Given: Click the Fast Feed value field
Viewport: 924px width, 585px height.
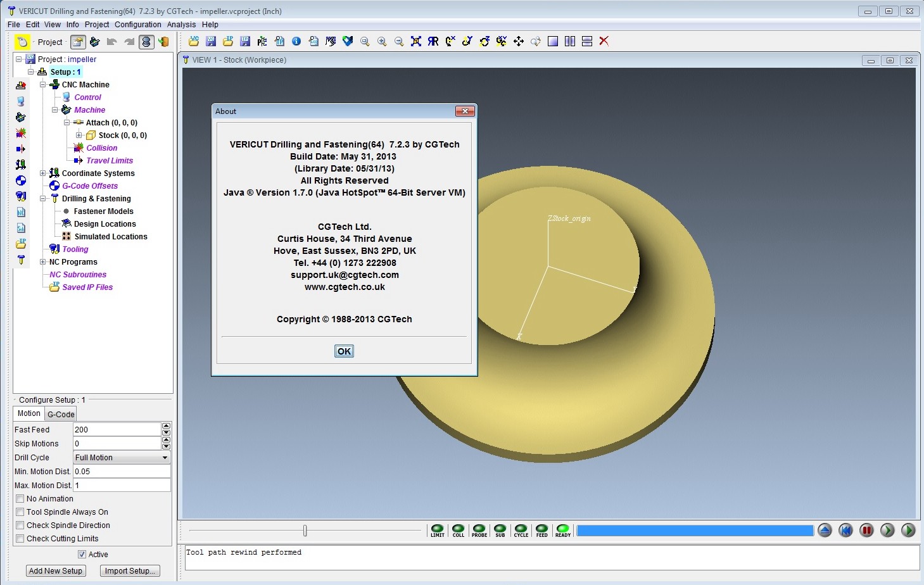Looking at the screenshot, I should [117, 430].
